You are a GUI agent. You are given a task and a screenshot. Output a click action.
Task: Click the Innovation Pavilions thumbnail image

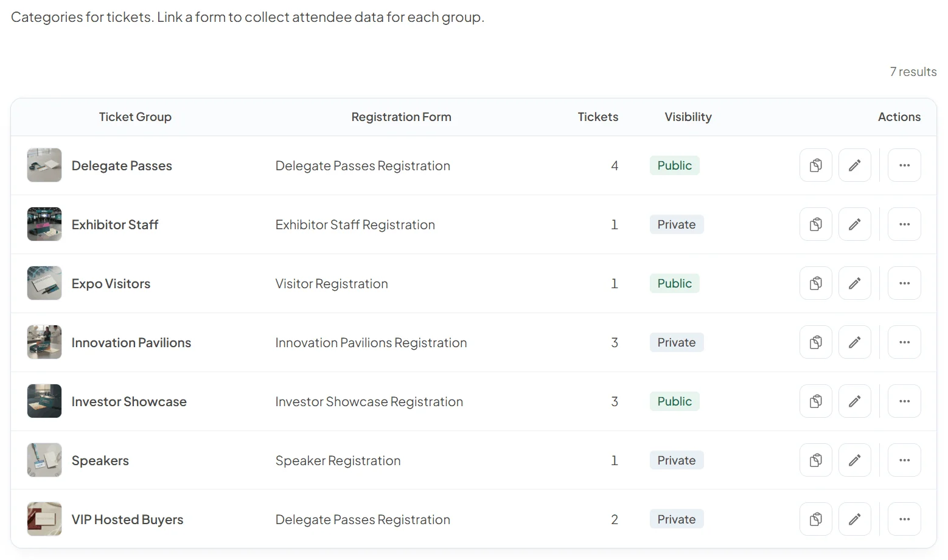44,342
